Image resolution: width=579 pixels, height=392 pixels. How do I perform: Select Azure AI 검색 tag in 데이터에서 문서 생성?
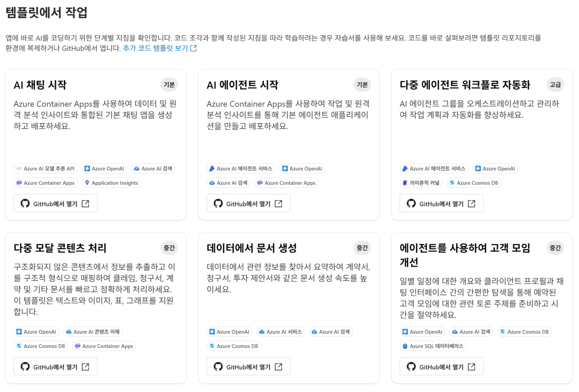(331, 332)
